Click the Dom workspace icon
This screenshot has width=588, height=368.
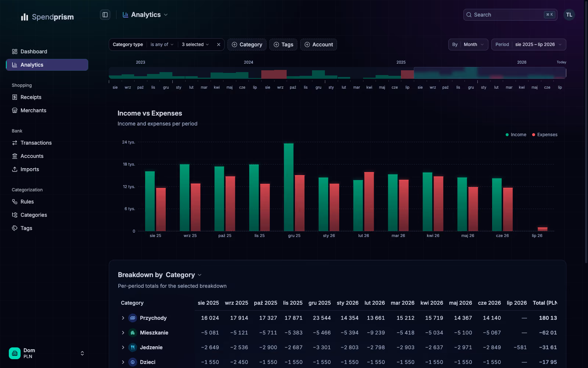15,353
